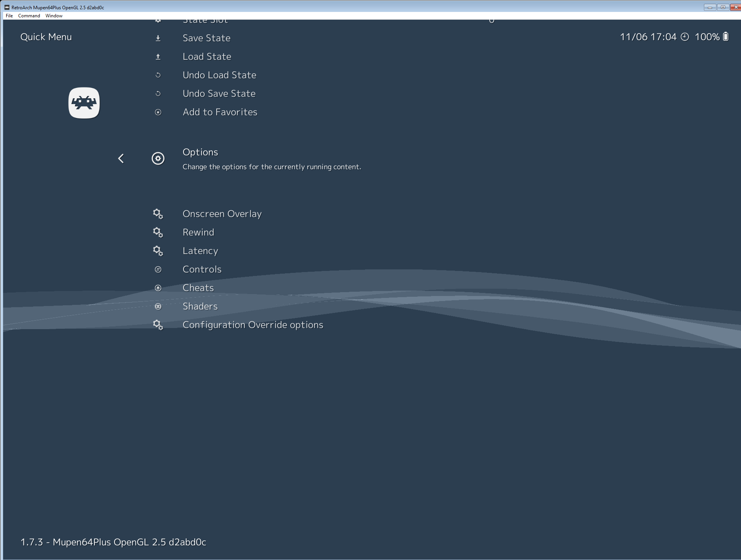The width and height of the screenshot is (741, 560).
Task: Click the RetroArch icon in the title bar
Action: (7, 7)
